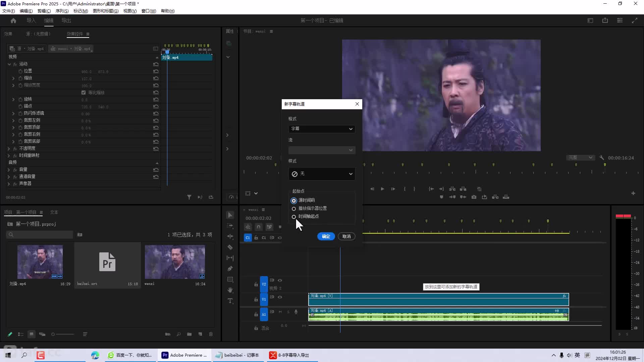Click 取消 in the new caption track dialog
Viewport: 644px width, 362px height.
pyautogui.click(x=346, y=236)
